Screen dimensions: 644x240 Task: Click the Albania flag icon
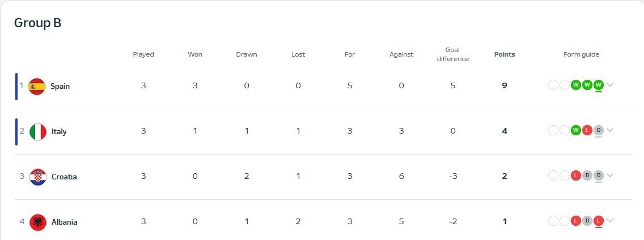click(37, 222)
